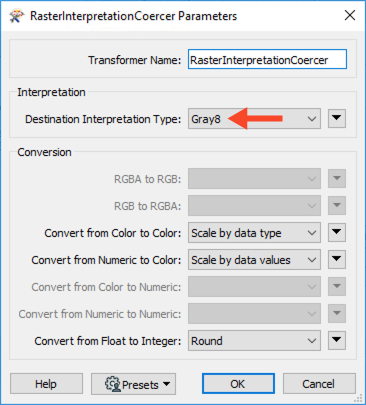Close the RasterInterpretationCoercer Parameters dialog
The width and height of the screenshot is (366, 405).
[350, 15]
